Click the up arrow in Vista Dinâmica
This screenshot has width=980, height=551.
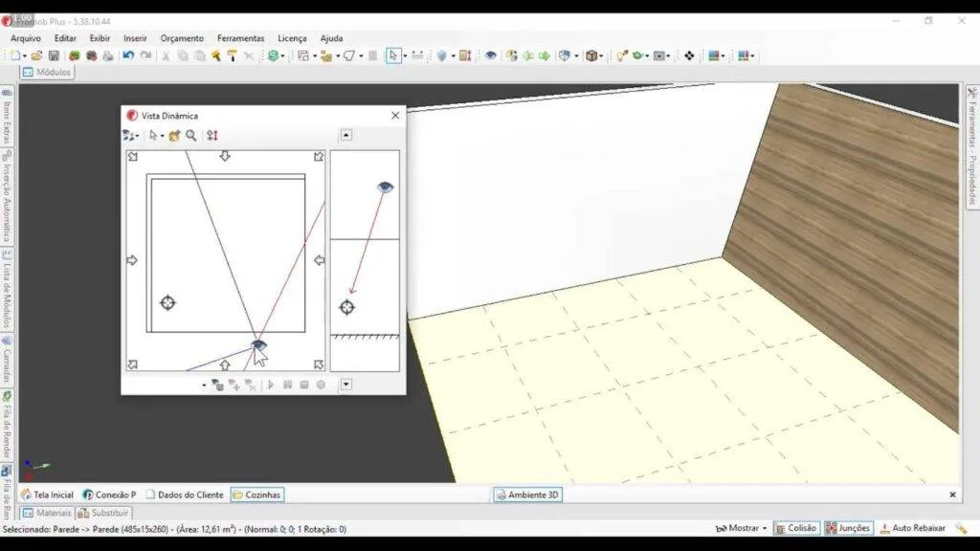[346, 135]
